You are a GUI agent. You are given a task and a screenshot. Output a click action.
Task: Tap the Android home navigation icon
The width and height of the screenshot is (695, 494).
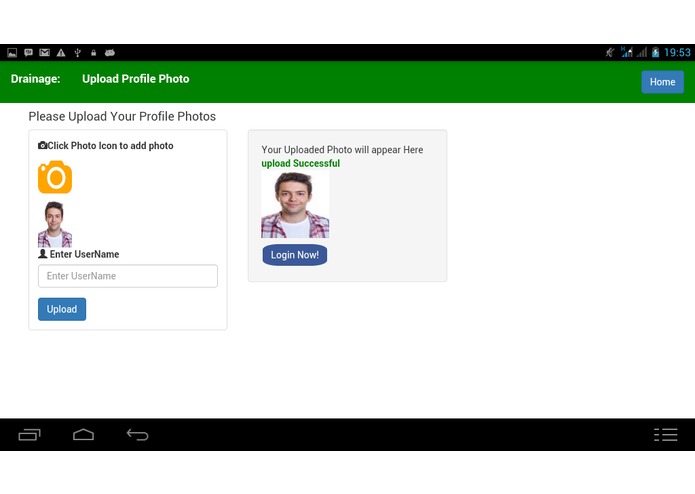coord(83,435)
